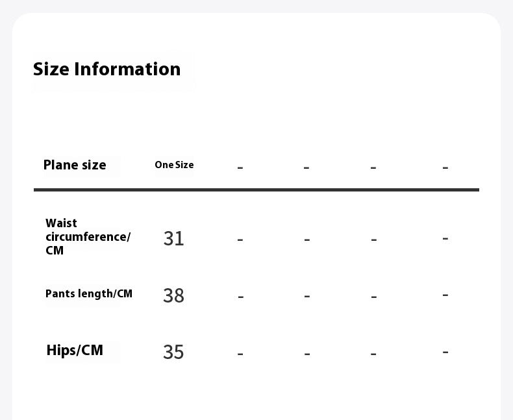Click the last dash in hips row
The height and width of the screenshot is (420, 513).
coord(445,352)
